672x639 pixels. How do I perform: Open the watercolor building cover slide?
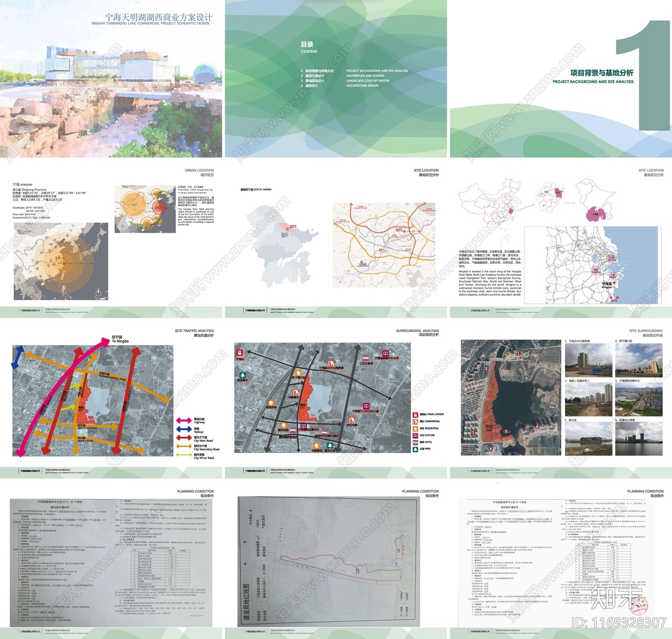(x=111, y=79)
